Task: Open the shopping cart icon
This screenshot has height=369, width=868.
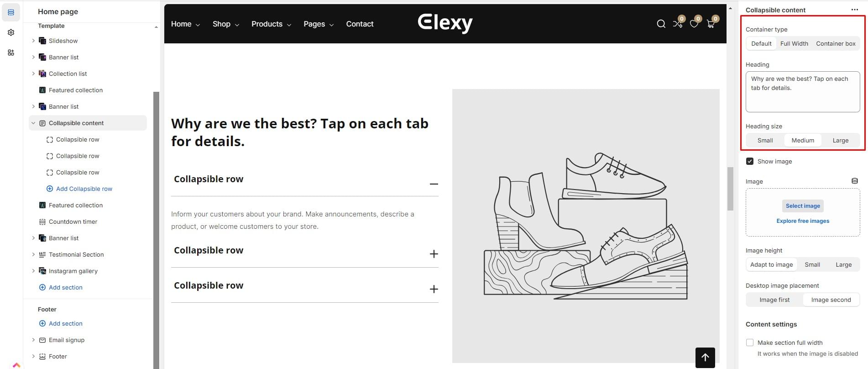Action: [x=711, y=24]
